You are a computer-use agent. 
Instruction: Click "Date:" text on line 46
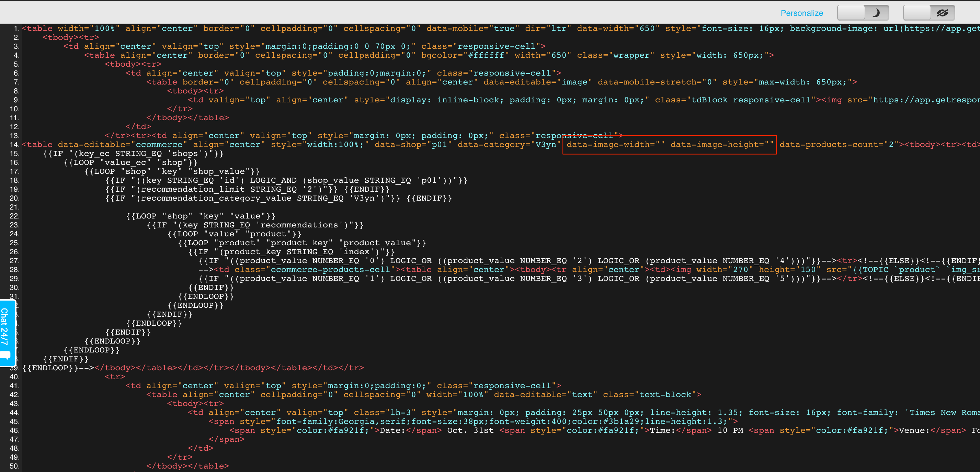coord(392,430)
